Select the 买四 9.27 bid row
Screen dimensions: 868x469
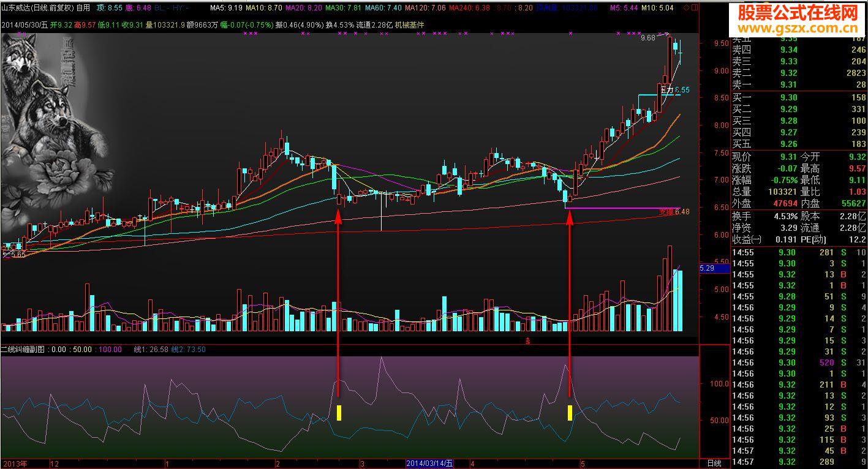click(x=799, y=132)
